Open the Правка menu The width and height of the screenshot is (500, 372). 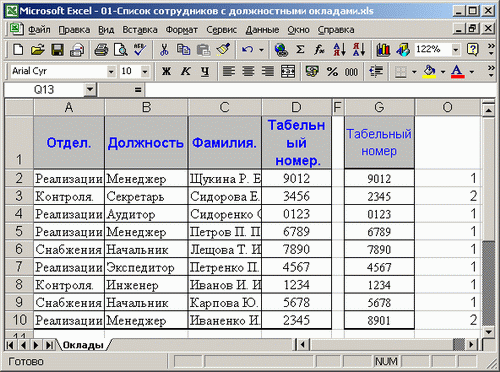point(74,30)
